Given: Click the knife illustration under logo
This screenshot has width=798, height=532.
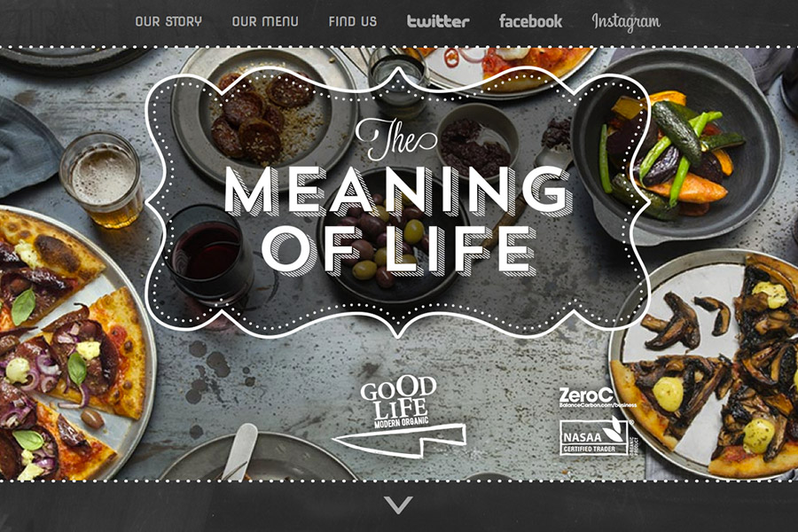Looking at the screenshot, I should pos(400,442).
